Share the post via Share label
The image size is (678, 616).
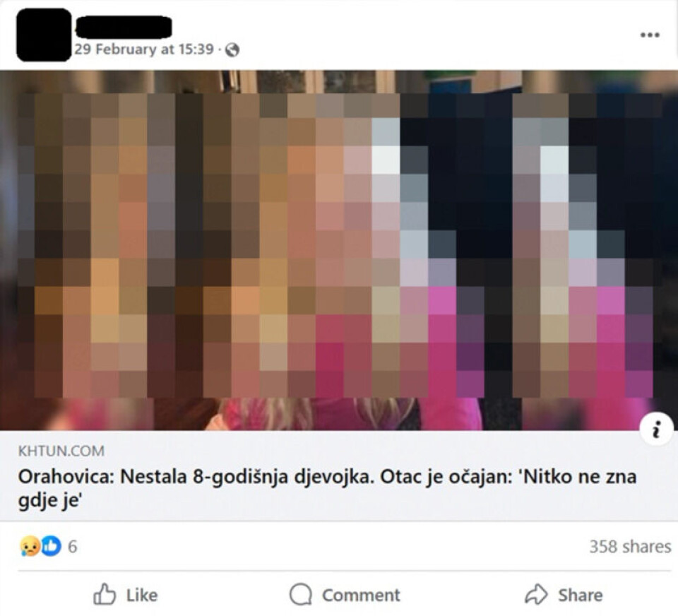click(581, 596)
